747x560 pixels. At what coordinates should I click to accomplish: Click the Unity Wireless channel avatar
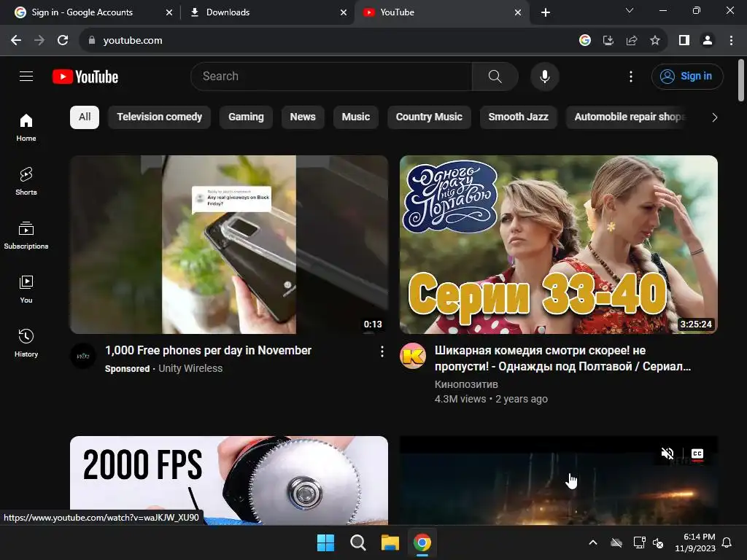click(83, 356)
